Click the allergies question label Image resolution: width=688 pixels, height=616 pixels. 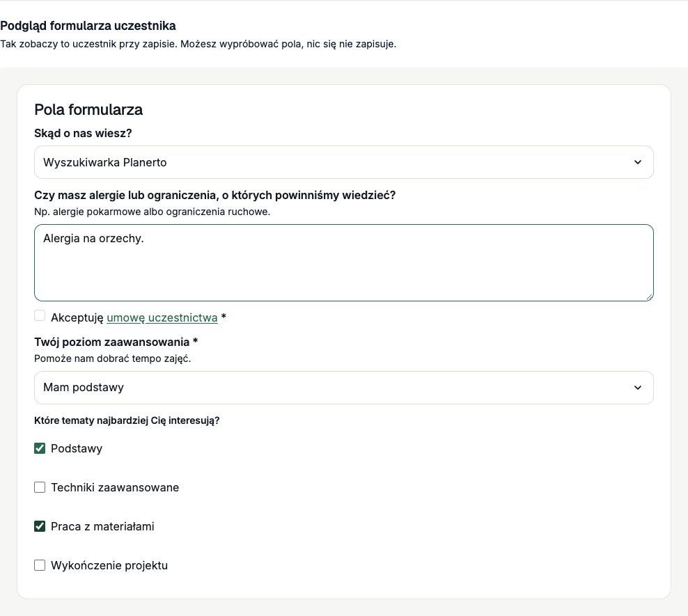click(x=215, y=195)
